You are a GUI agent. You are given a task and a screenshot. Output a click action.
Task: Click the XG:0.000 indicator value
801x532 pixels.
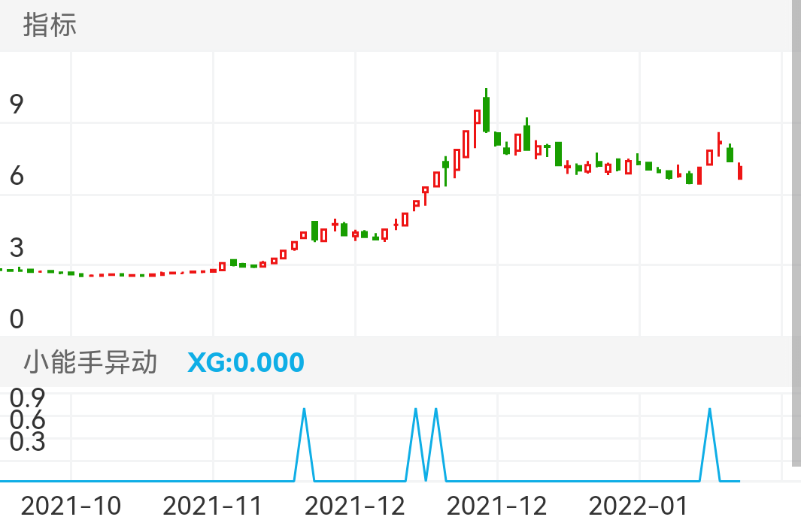tap(246, 362)
